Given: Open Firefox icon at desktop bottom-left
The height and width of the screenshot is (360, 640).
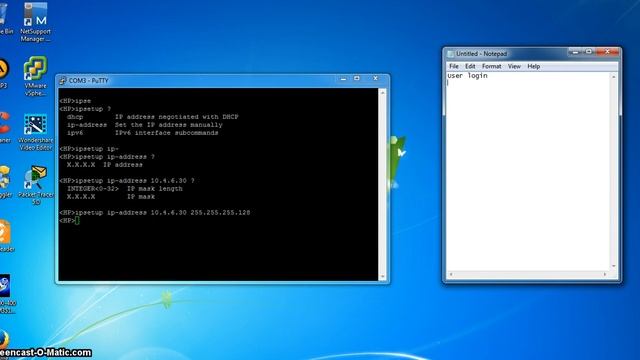Looking at the screenshot, I should (x=4, y=340).
